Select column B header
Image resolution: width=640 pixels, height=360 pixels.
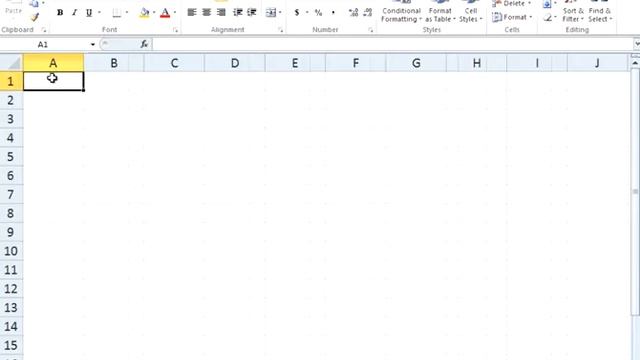(x=114, y=63)
